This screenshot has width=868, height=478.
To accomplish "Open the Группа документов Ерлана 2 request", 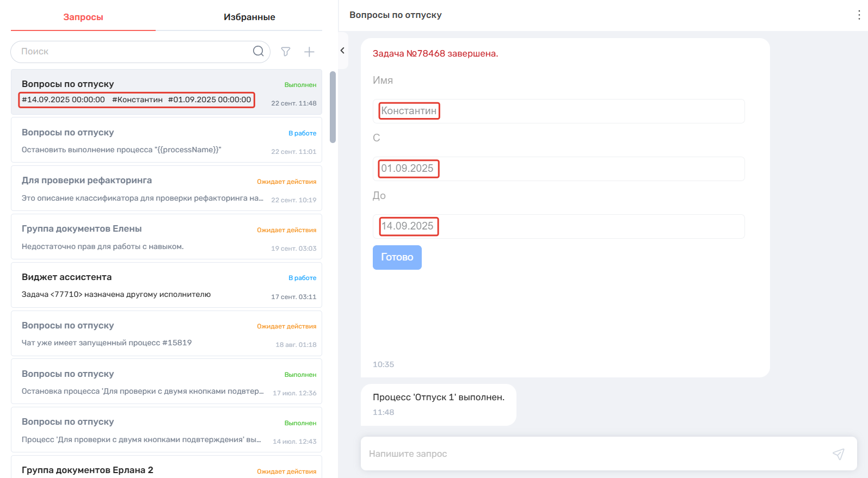I will pyautogui.click(x=167, y=469).
